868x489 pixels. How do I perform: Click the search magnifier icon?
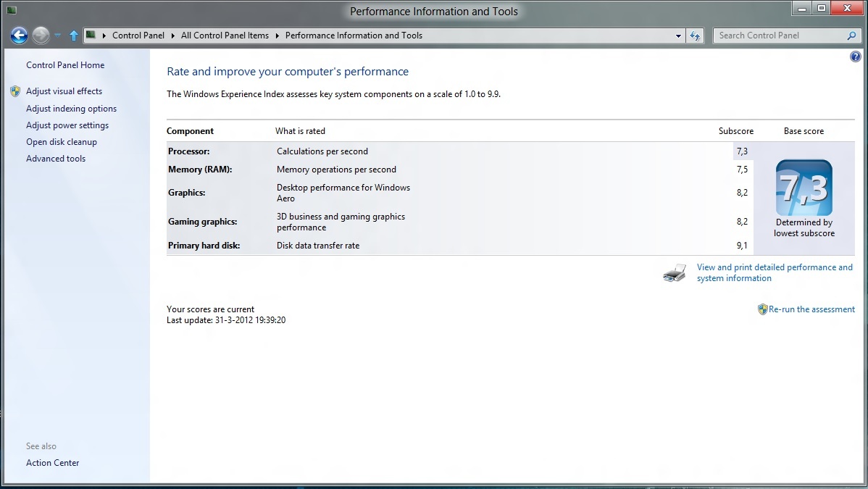coord(852,35)
